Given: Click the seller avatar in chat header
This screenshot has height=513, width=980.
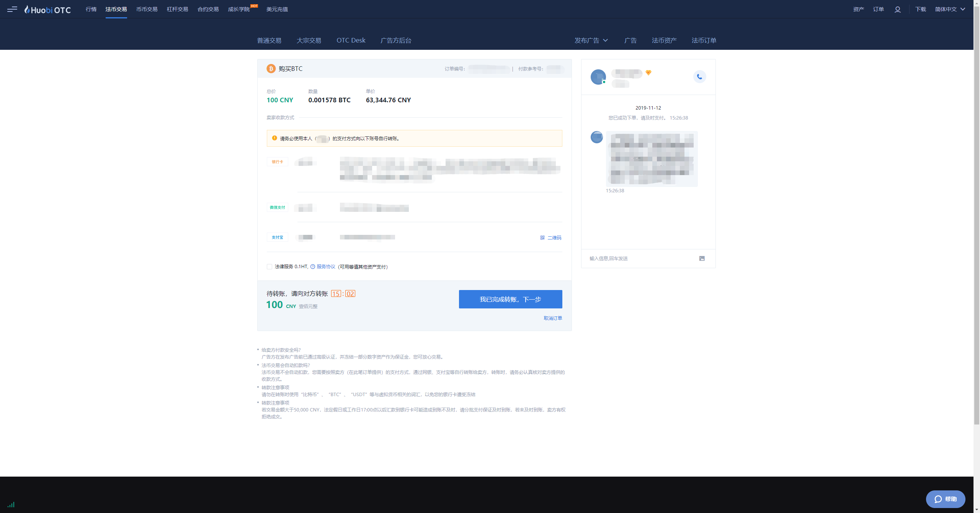Looking at the screenshot, I should point(598,77).
